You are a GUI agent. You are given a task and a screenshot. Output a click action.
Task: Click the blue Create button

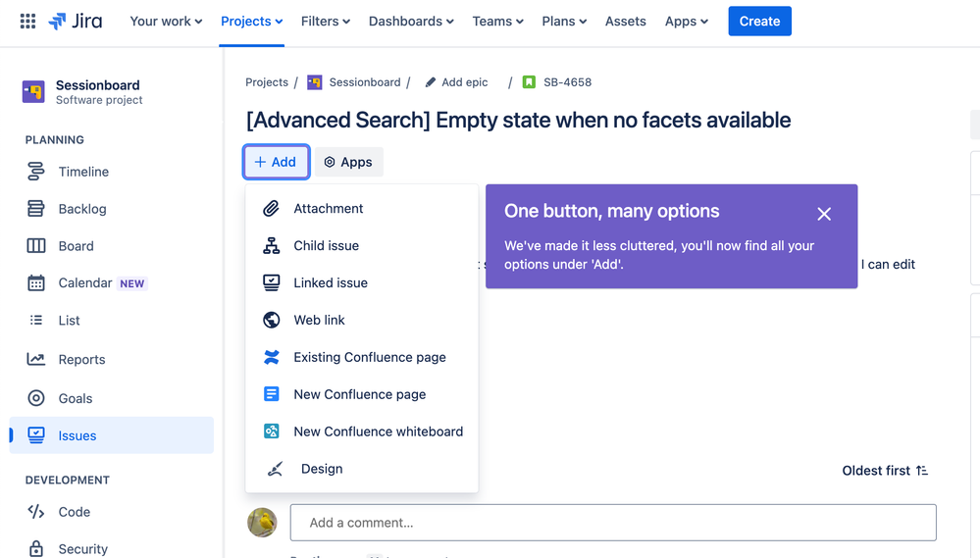[759, 22]
